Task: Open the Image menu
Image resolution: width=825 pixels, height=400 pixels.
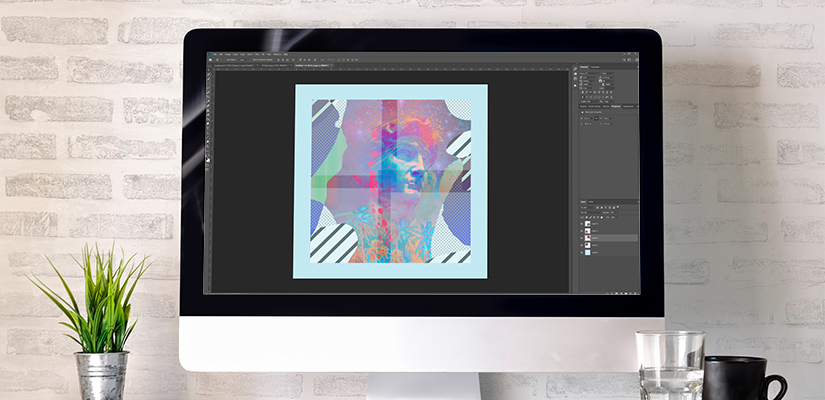Action: (227, 54)
